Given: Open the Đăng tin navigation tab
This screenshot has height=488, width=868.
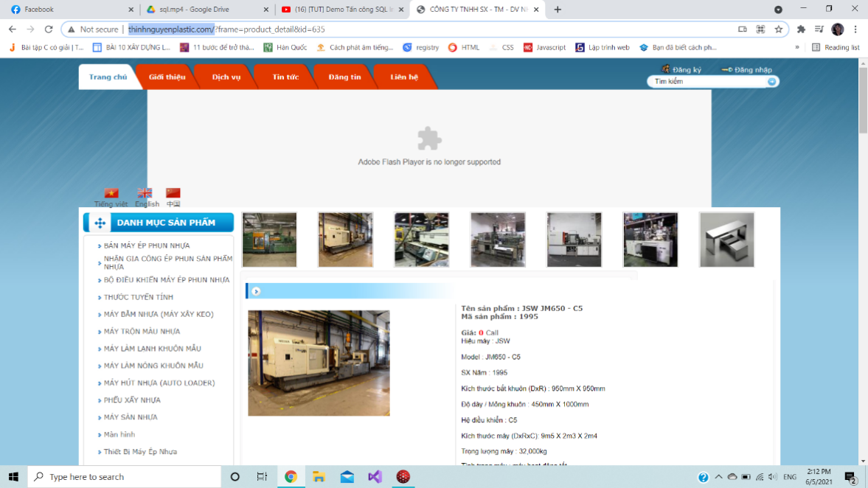Looking at the screenshot, I should tap(345, 77).
